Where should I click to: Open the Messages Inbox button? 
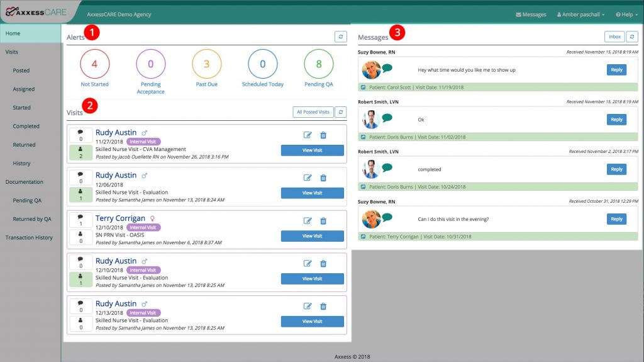pos(614,37)
